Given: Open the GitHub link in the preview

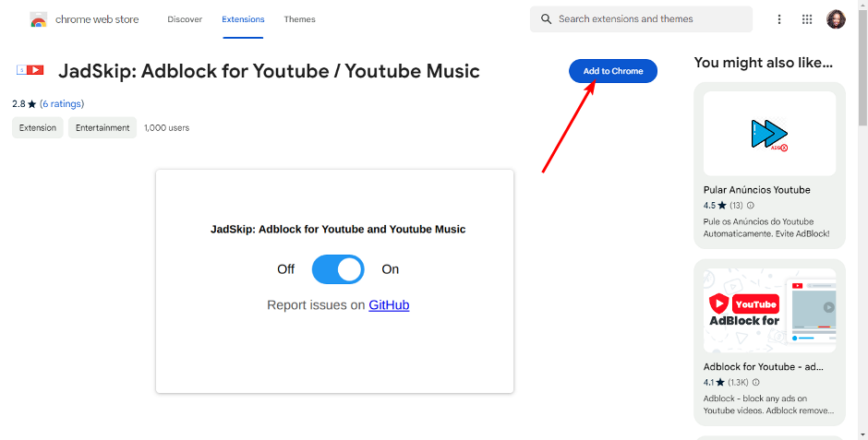Looking at the screenshot, I should pos(389,305).
